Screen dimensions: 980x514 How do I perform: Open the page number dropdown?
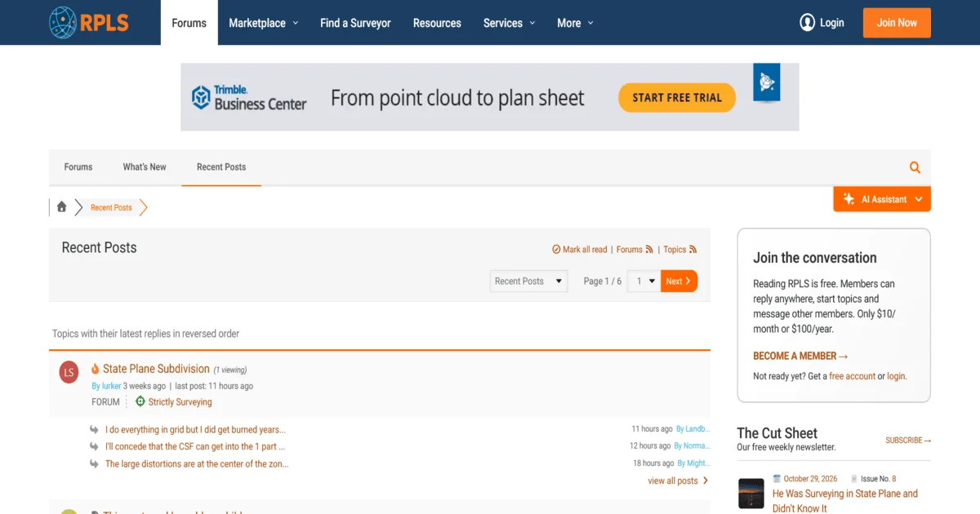pyautogui.click(x=644, y=281)
